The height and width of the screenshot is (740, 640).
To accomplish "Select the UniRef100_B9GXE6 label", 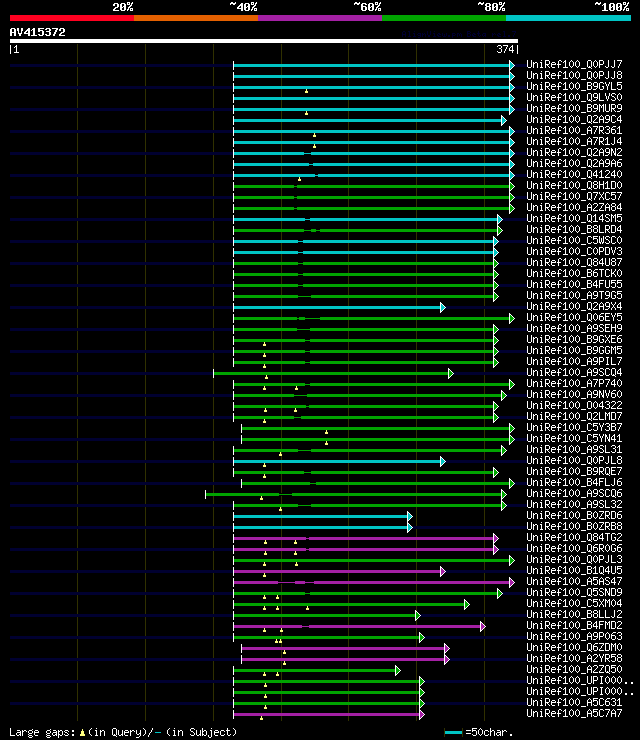I will [574, 339].
